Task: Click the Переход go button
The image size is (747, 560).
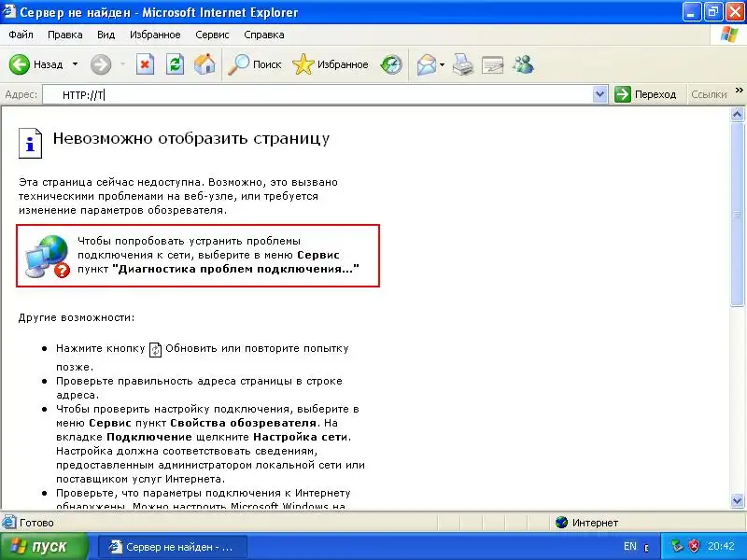Action: (646, 94)
